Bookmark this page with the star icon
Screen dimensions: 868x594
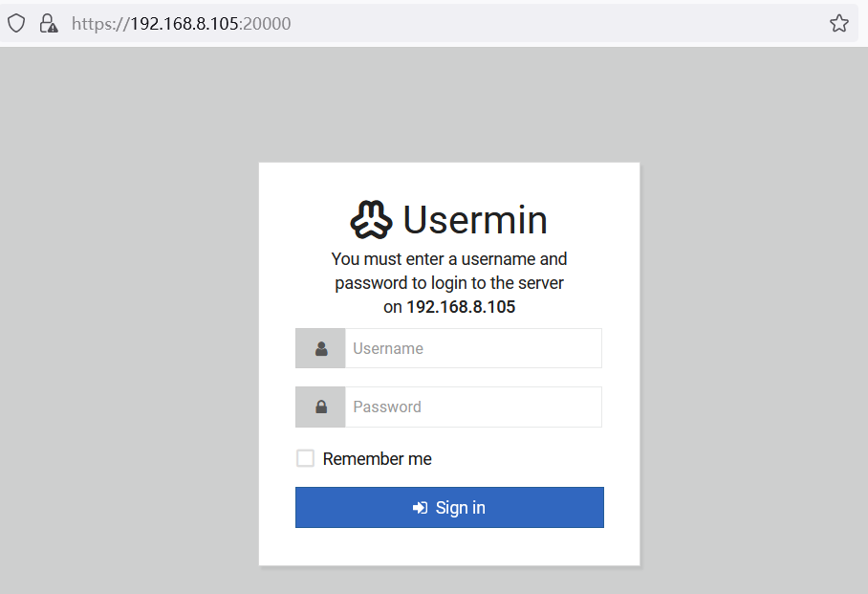(x=838, y=24)
